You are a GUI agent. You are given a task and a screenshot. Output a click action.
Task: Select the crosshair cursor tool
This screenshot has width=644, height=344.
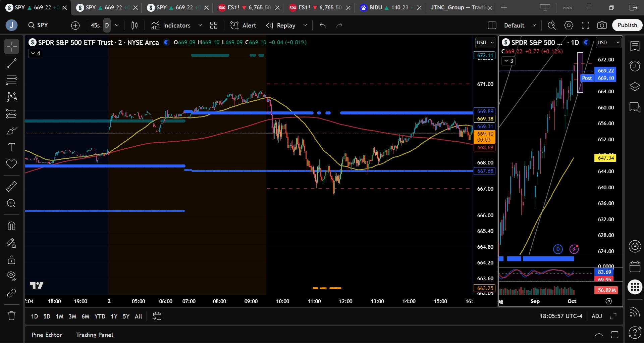click(11, 46)
